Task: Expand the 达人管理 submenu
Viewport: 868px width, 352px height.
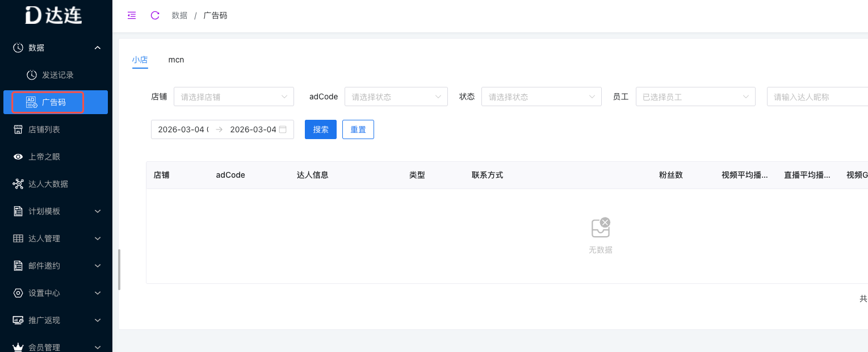Action: point(56,238)
